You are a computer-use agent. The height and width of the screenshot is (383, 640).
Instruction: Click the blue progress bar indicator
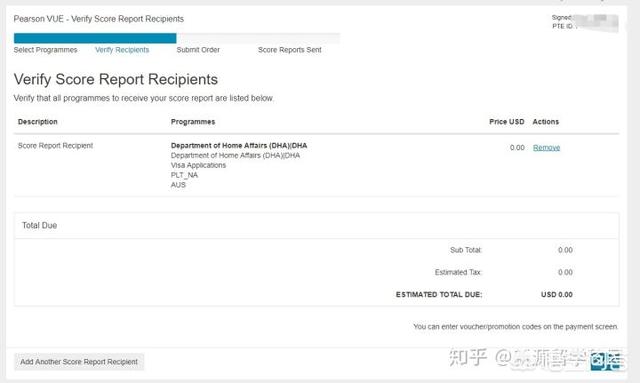point(95,38)
